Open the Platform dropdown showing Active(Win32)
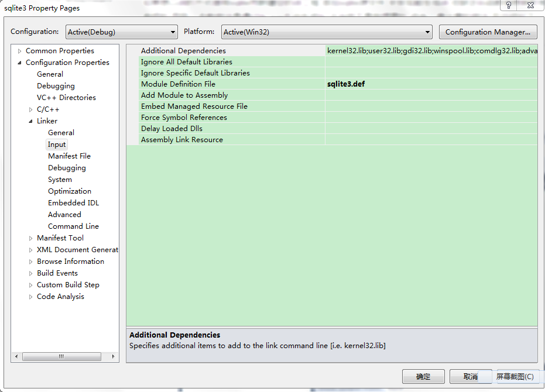Screen dimensions: 545x392 [327, 32]
